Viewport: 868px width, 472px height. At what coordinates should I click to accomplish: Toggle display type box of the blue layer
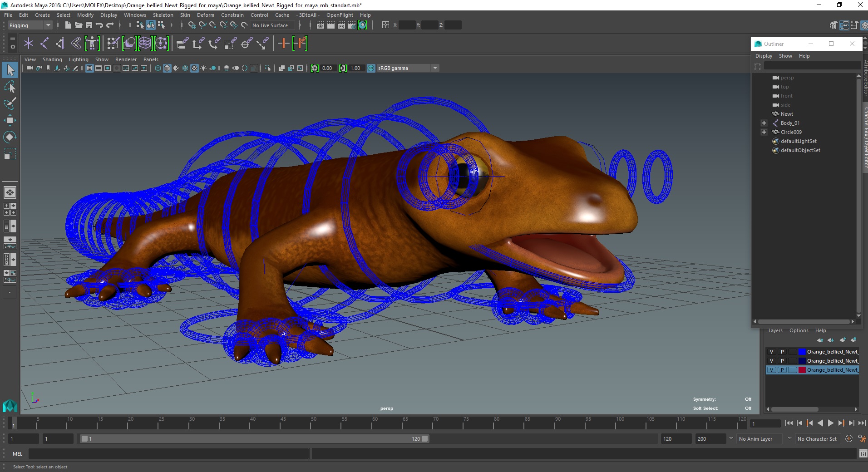(792, 352)
